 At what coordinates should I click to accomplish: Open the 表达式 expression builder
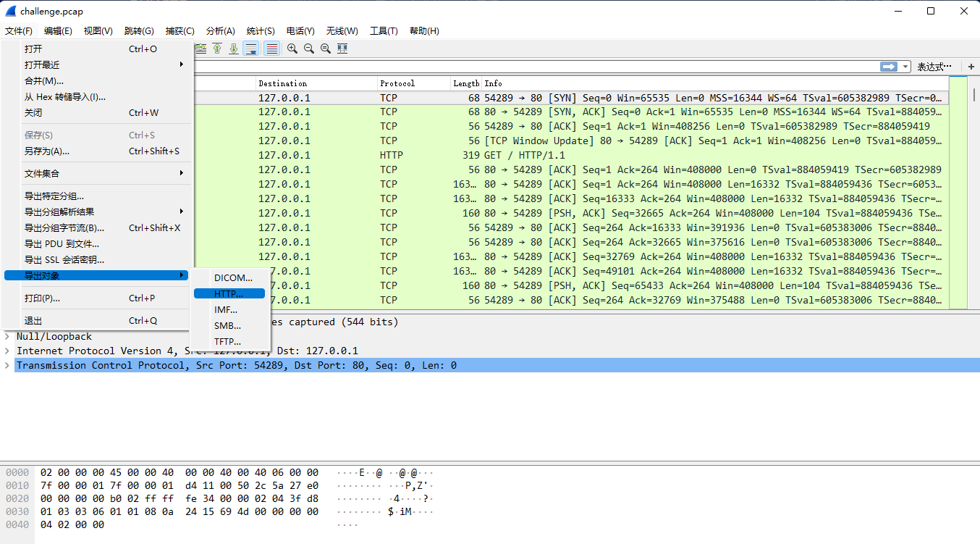[x=934, y=67]
